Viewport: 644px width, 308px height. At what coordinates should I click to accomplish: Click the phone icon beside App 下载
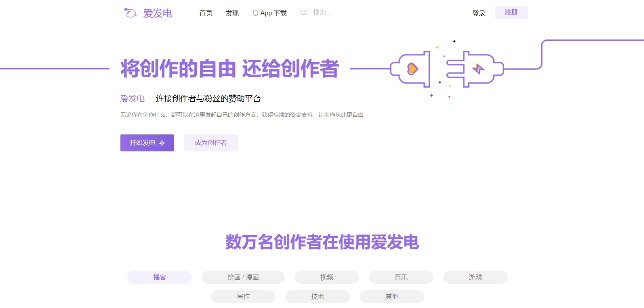pos(255,13)
